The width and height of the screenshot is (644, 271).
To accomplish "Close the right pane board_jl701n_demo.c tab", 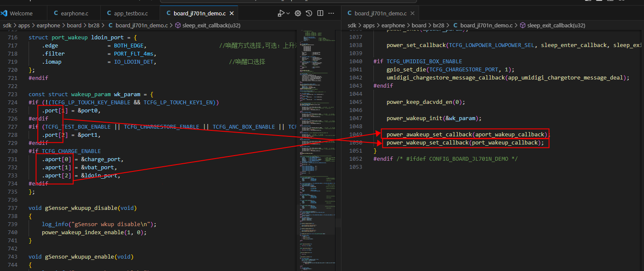I will 413,14.
